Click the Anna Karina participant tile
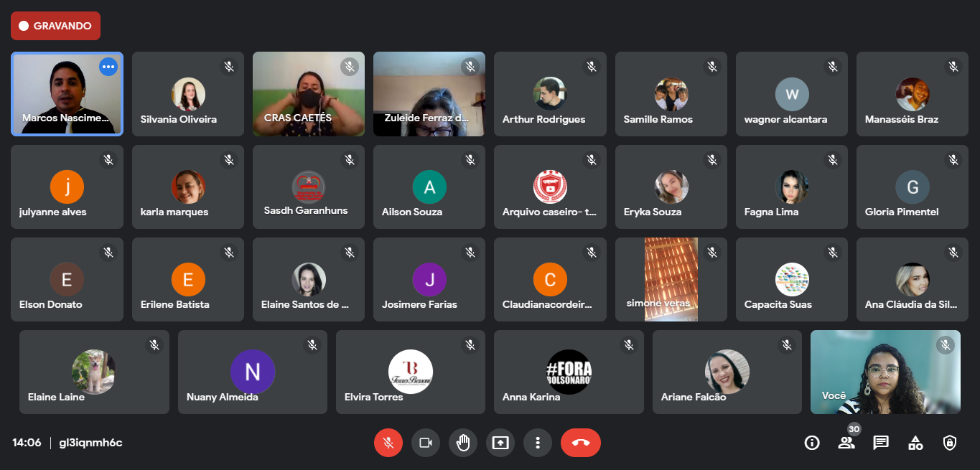The image size is (980, 470). pyautogui.click(x=568, y=372)
